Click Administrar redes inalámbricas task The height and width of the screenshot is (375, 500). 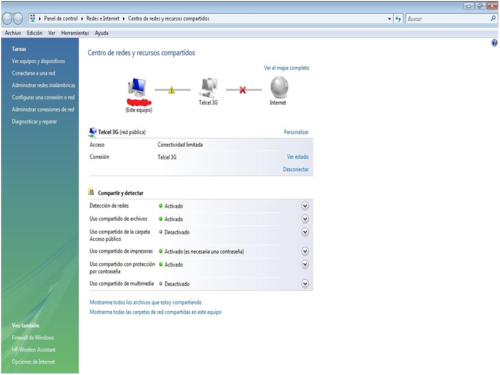tap(44, 85)
